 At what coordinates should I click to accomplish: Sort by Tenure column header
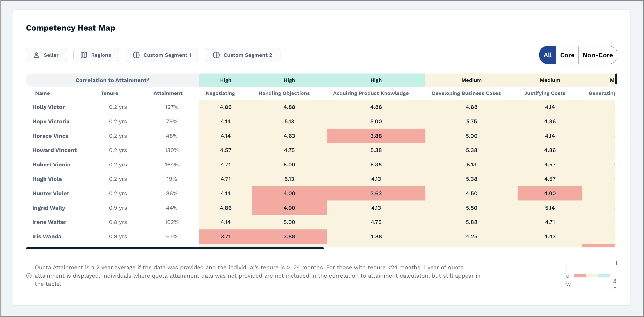(x=109, y=93)
